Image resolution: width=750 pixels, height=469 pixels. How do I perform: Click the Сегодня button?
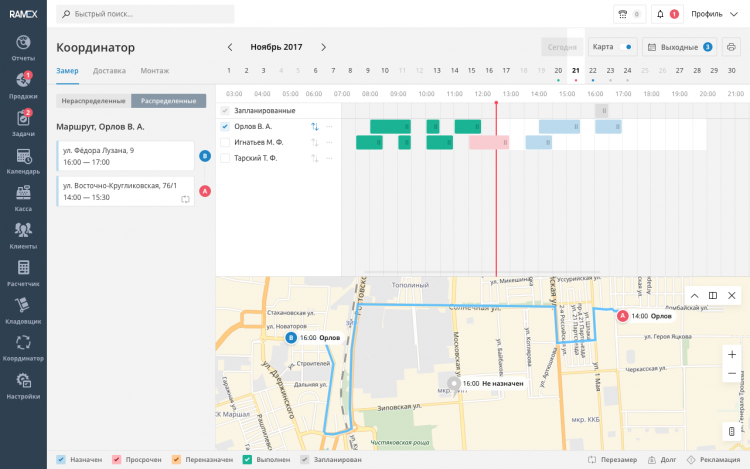point(562,47)
